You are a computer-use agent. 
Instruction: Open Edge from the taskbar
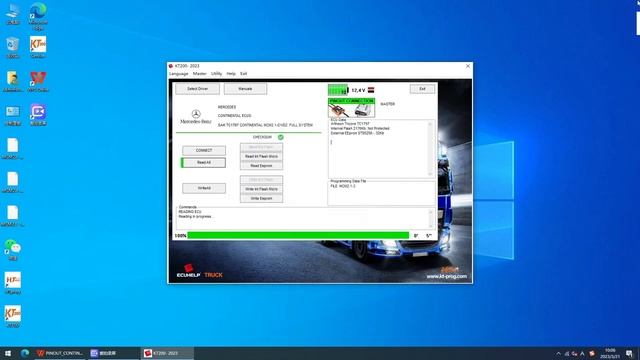click(x=25, y=353)
